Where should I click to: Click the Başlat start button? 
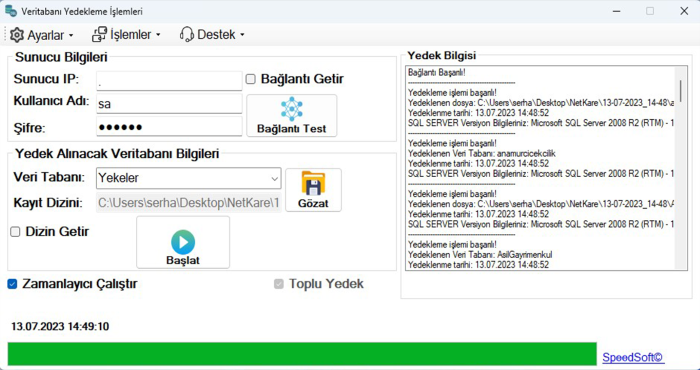point(183,242)
